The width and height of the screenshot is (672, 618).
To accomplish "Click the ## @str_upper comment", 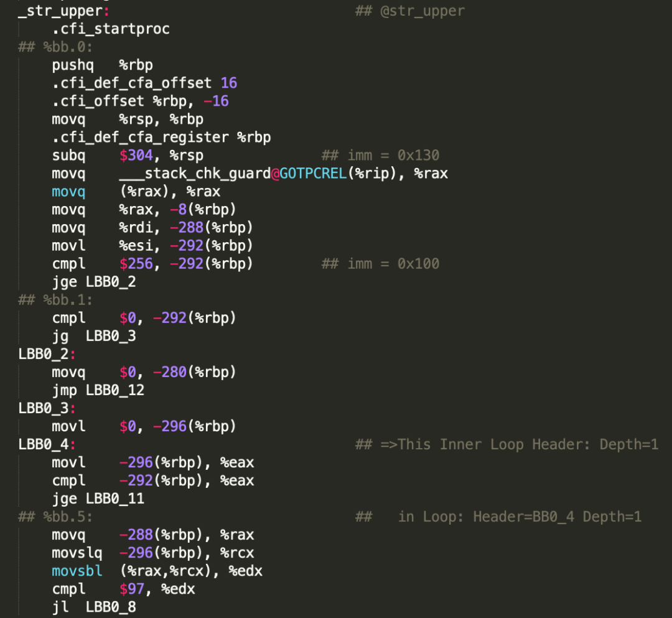I will (x=410, y=11).
